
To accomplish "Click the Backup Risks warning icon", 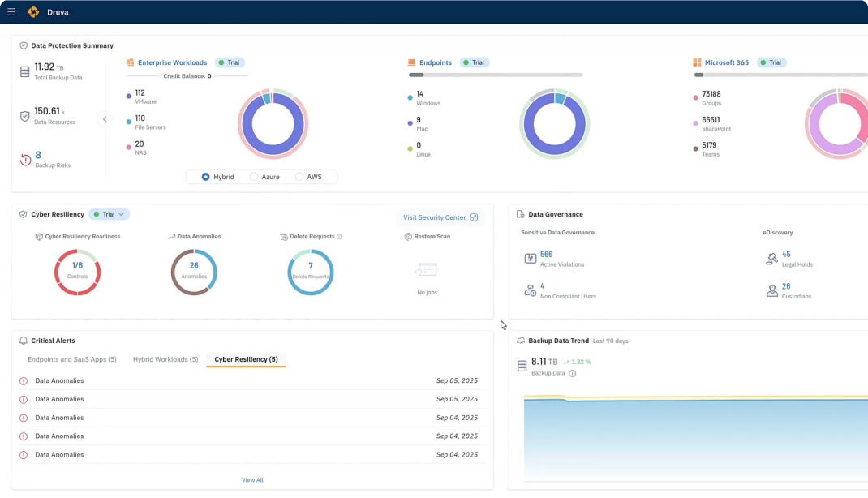I will (25, 160).
